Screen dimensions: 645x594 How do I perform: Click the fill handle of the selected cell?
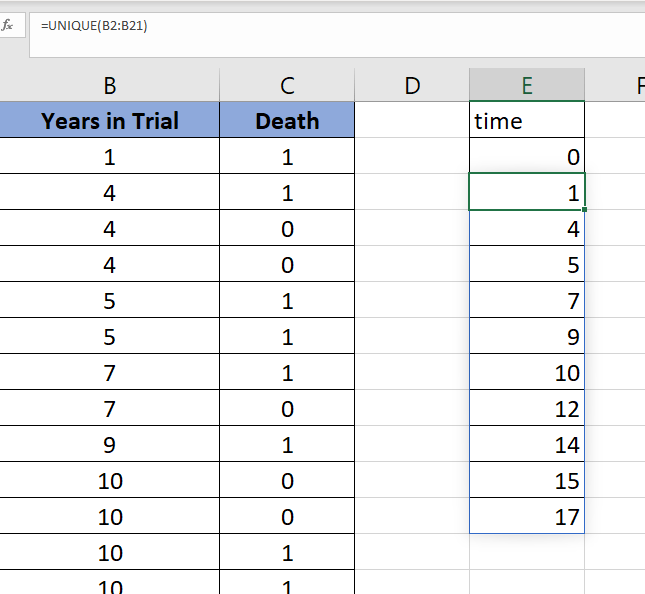[585, 210]
